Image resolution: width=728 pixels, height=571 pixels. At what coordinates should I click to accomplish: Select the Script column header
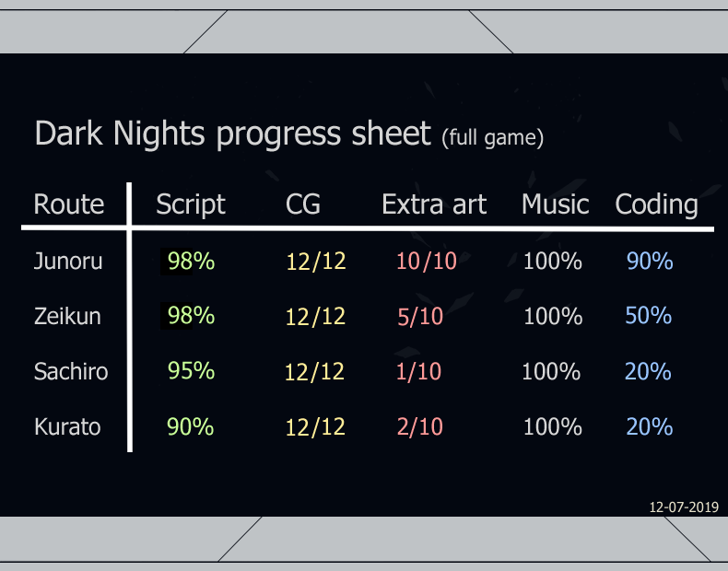pyautogui.click(x=191, y=204)
